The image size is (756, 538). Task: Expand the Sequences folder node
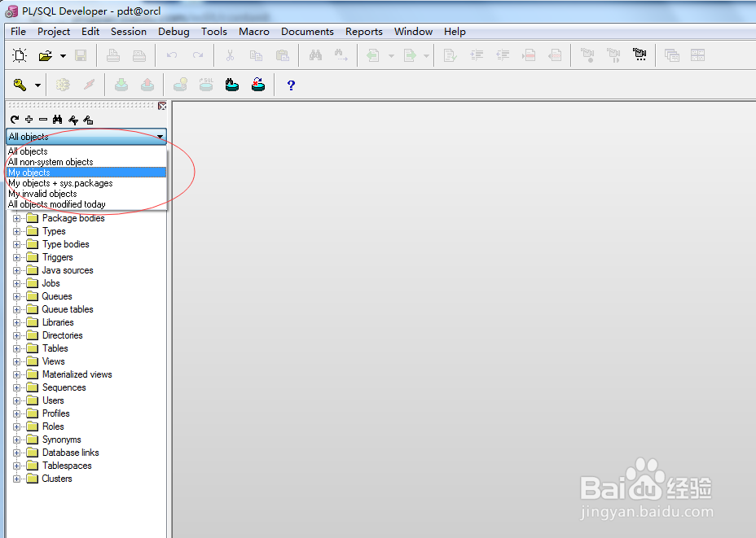(x=16, y=387)
